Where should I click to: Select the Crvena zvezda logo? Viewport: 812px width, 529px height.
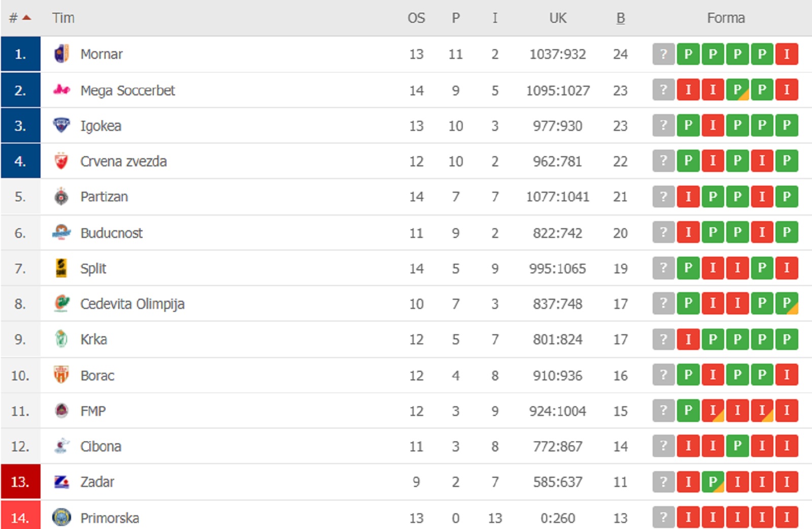pyautogui.click(x=61, y=161)
